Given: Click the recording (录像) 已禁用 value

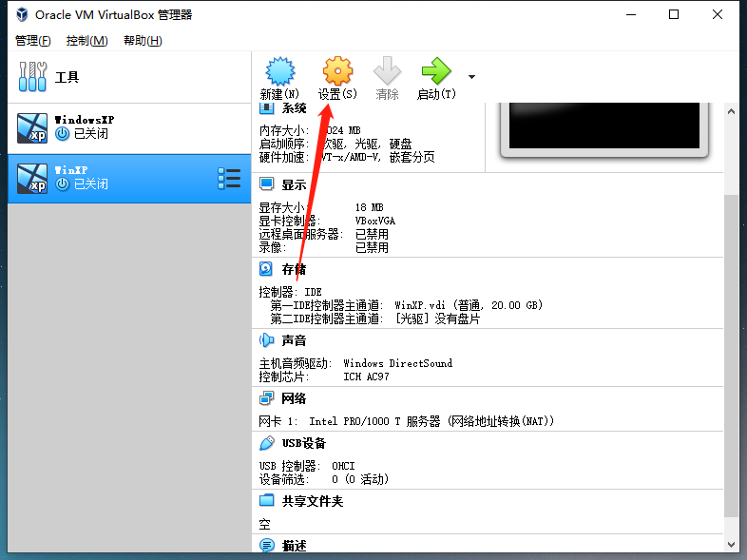Looking at the screenshot, I should pyautogui.click(x=372, y=247).
